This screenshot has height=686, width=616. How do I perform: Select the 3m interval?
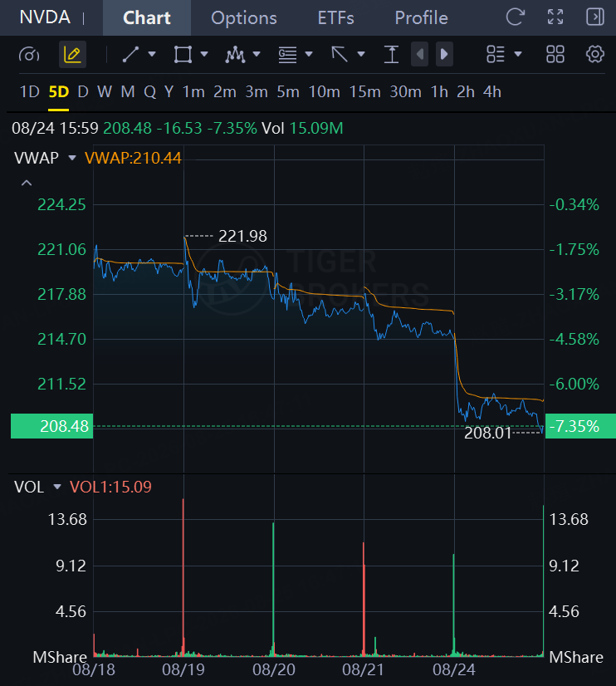click(x=257, y=92)
